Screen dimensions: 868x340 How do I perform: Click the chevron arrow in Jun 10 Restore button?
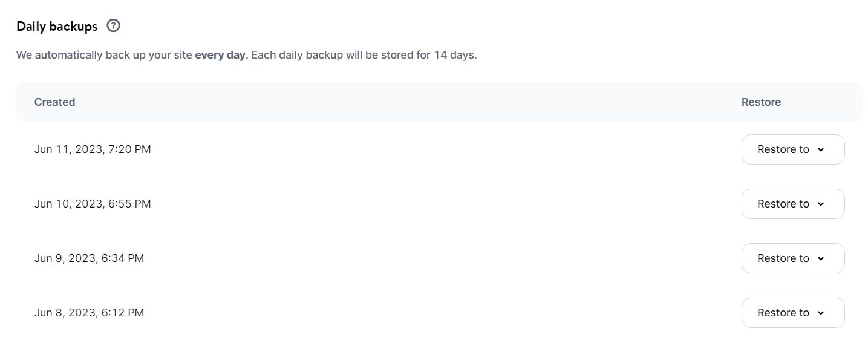821,204
